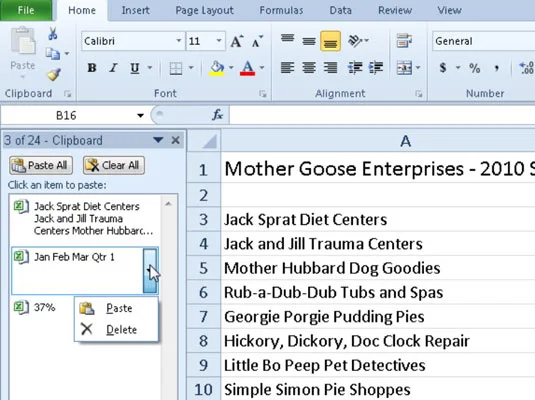Click Increase Decimal icon
535x400 pixels.
coord(527,68)
